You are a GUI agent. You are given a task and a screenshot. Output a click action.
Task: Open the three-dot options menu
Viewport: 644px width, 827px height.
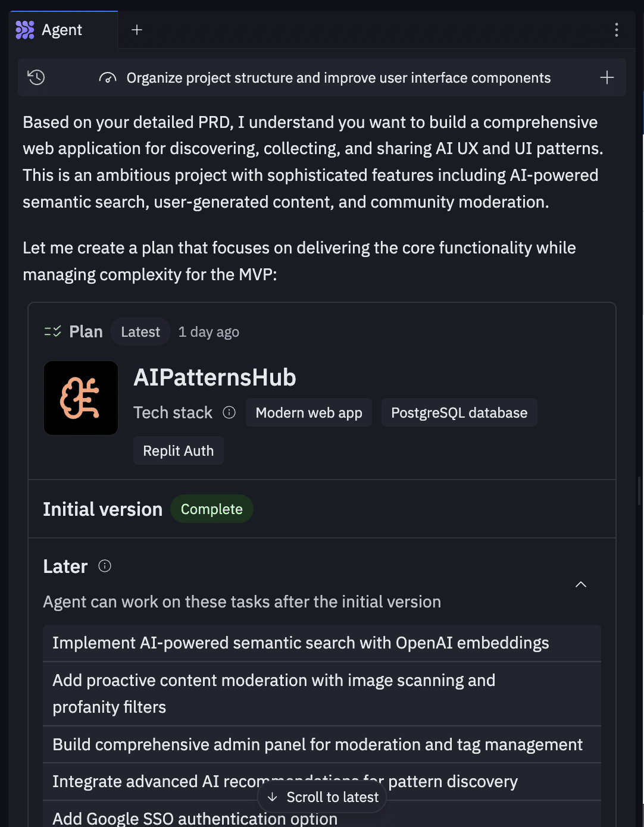tap(617, 30)
